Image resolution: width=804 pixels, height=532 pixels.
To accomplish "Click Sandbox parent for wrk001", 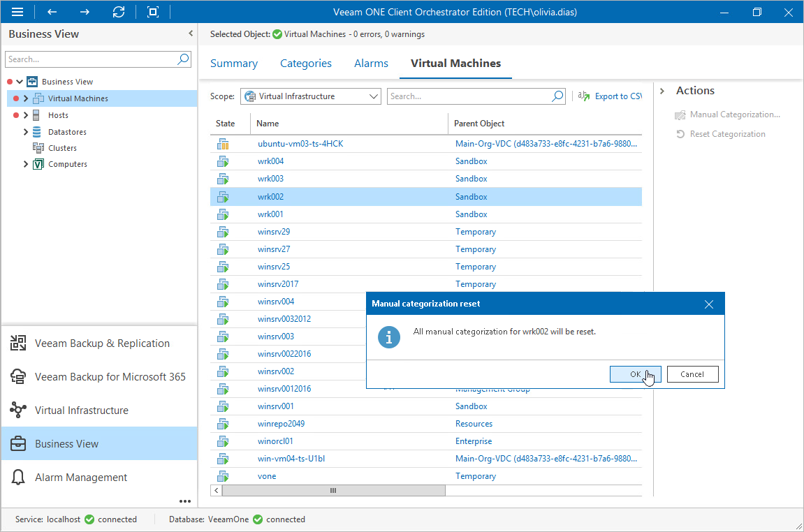I will click(472, 214).
